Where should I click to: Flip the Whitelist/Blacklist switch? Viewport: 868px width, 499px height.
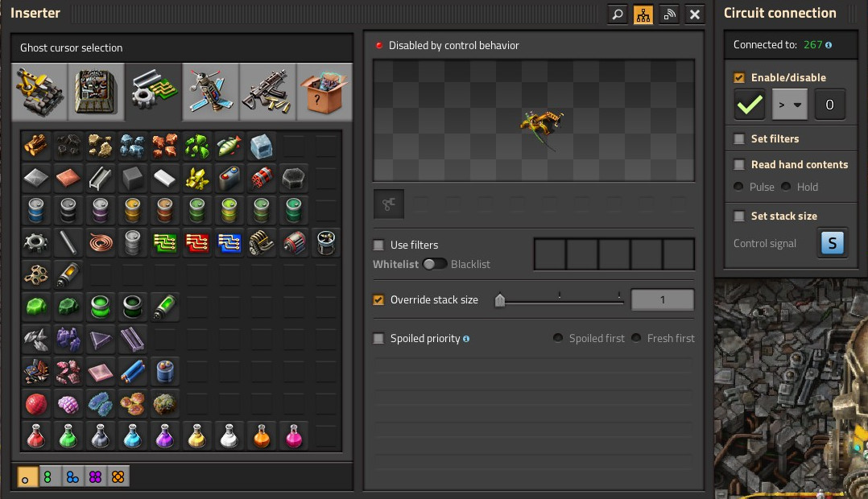[434, 264]
